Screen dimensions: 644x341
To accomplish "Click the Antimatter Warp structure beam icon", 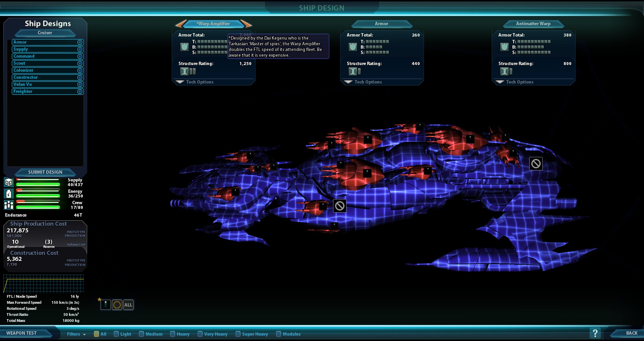I will 504,71.
